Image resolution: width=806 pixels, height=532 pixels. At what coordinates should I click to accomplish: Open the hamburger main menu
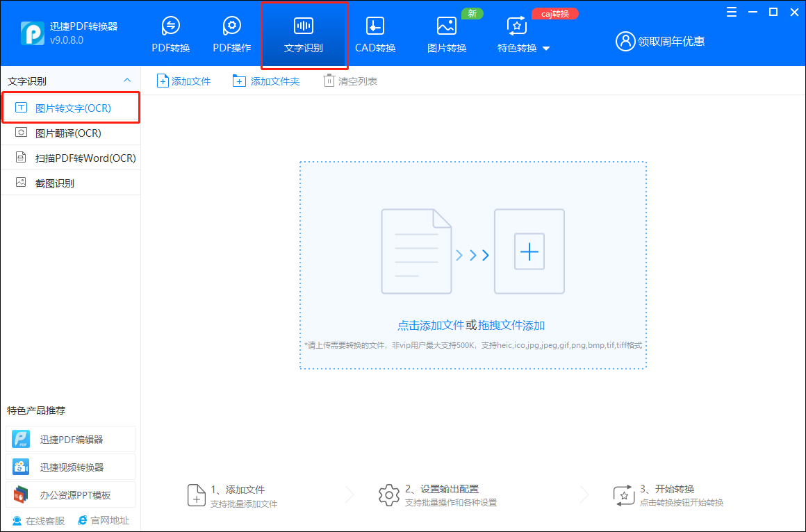tap(732, 12)
